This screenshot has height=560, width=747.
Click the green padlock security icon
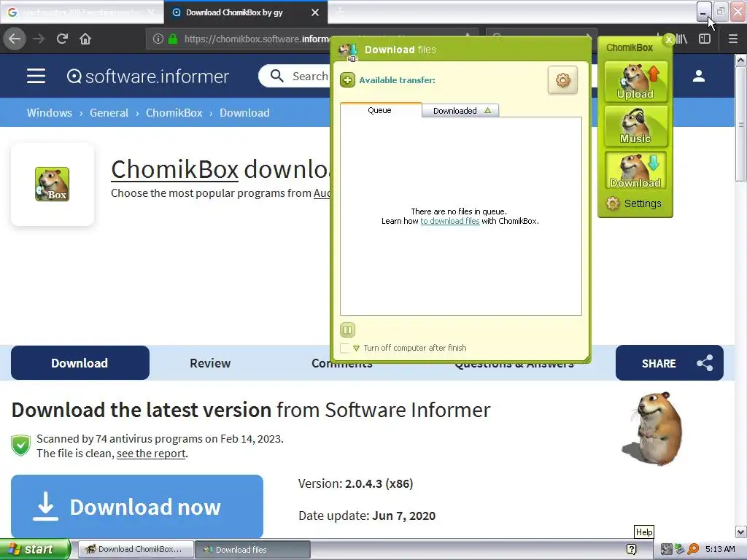click(x=173, y=39)
